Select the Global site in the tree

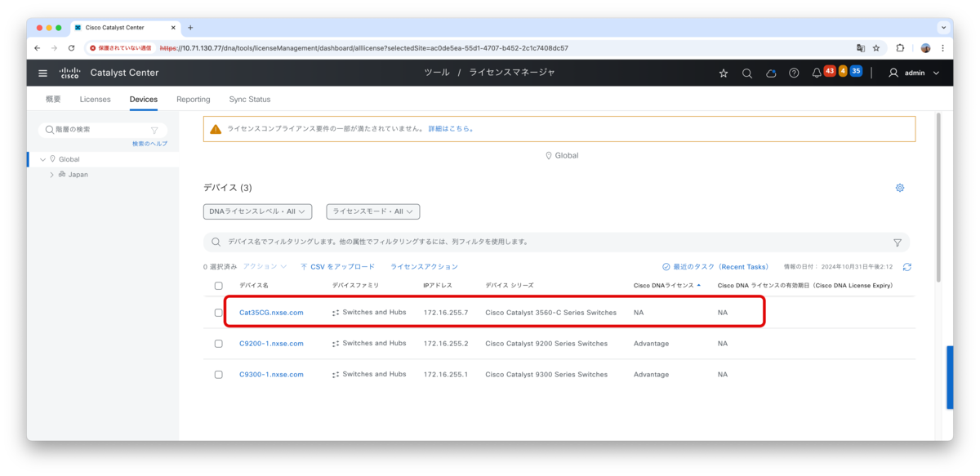[x=69, y=159]
